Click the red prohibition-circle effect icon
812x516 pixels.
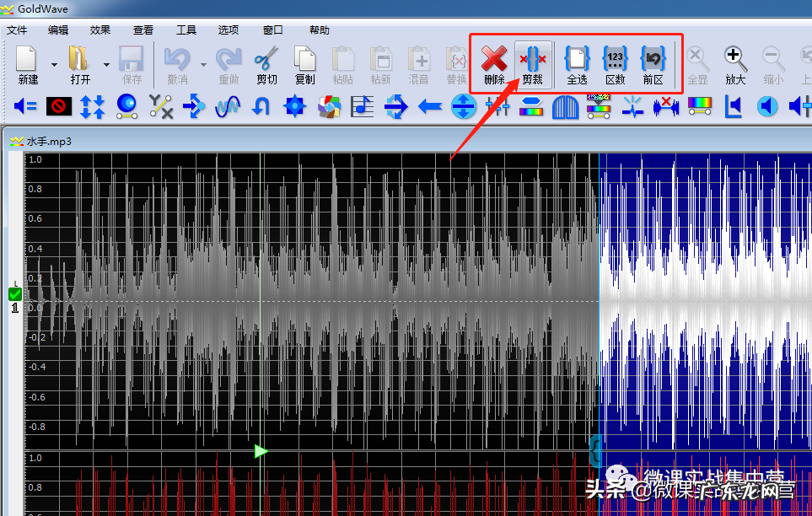[59, 106]
